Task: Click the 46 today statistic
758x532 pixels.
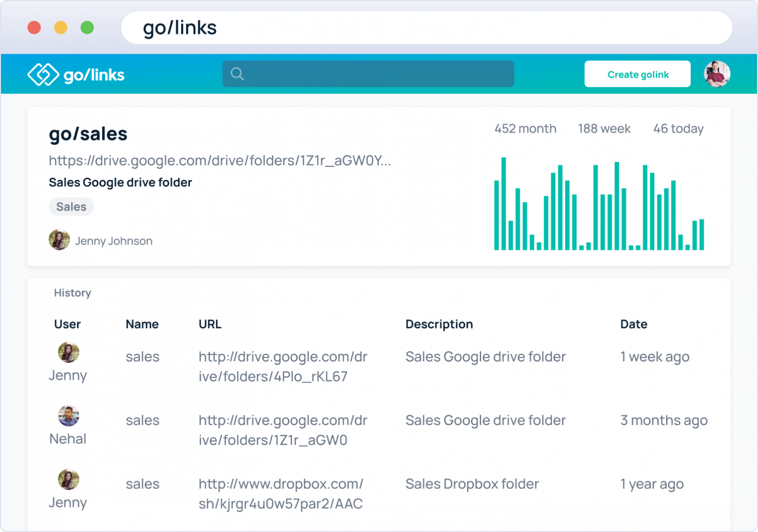Action: (678, 129)
